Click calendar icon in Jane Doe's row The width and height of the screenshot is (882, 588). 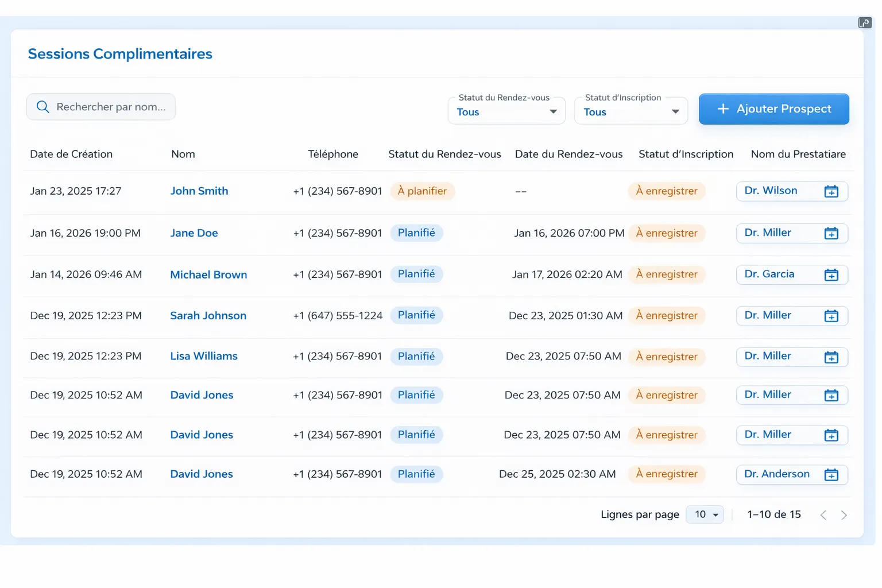tap(831, 233)
